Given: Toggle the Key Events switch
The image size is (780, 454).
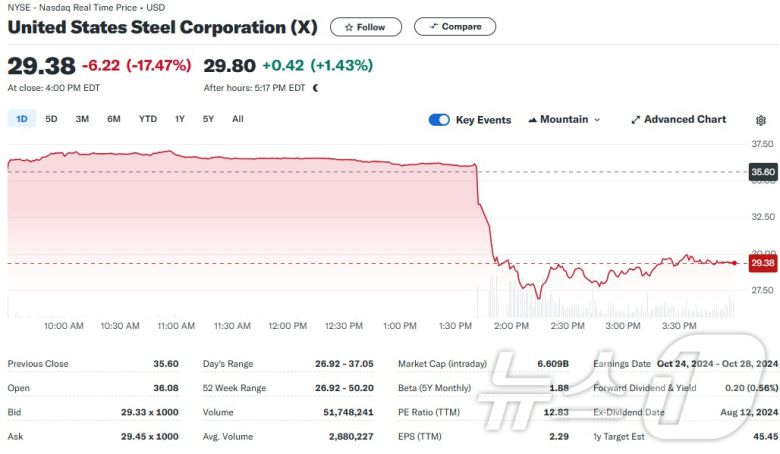Looking at the screenshot, I should click(x=439, y=120).
